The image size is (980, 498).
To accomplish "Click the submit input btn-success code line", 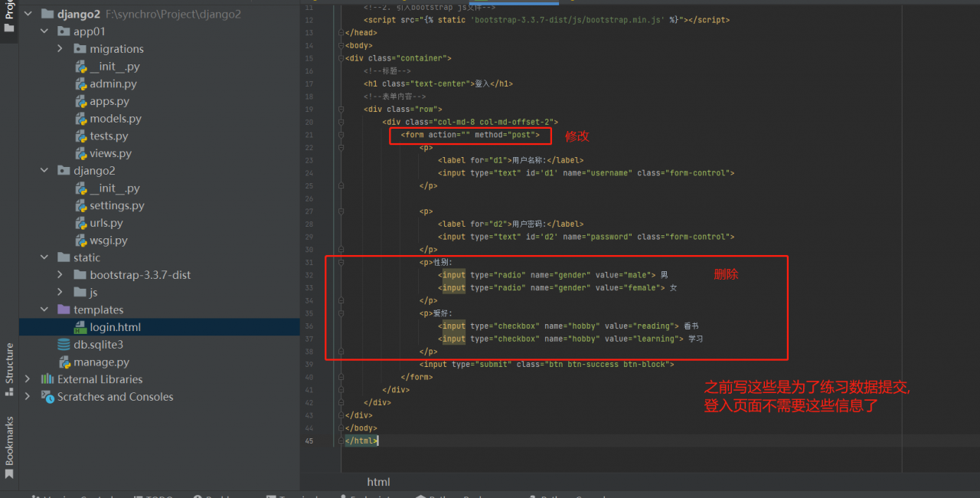I will coord(547,365).
